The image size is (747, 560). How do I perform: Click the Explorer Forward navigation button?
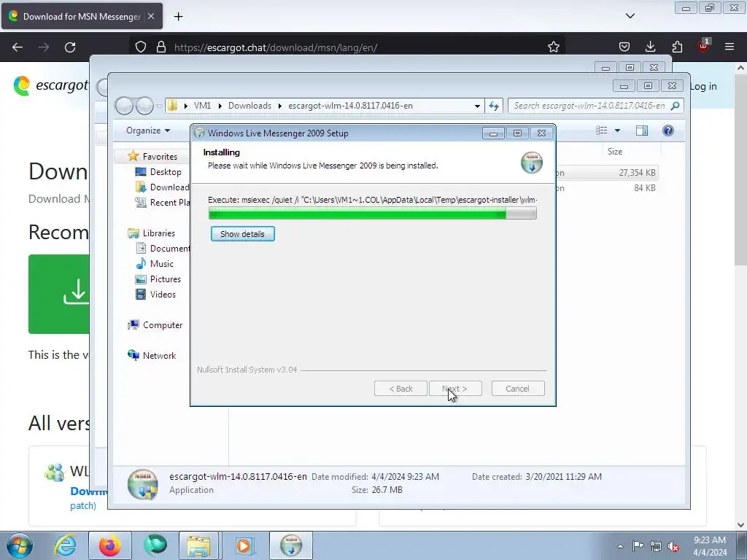click(145, 106)
